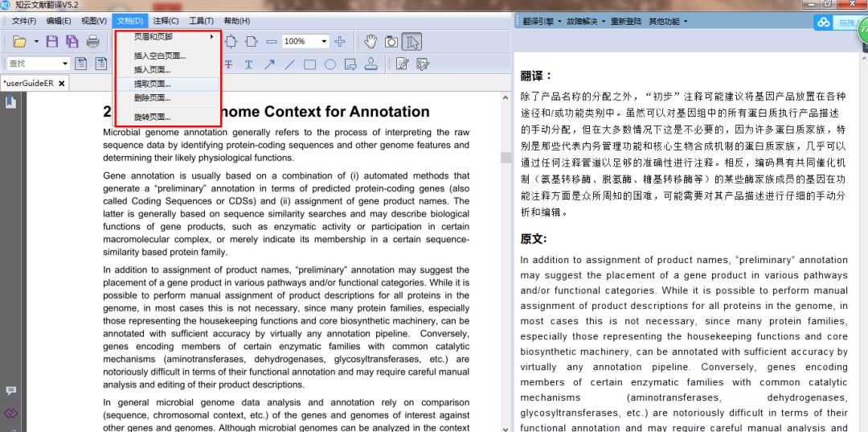The width and height of the screenshot is (868, 432).
Task: Open the 工具(T) menu
Action: pos(201,21)
